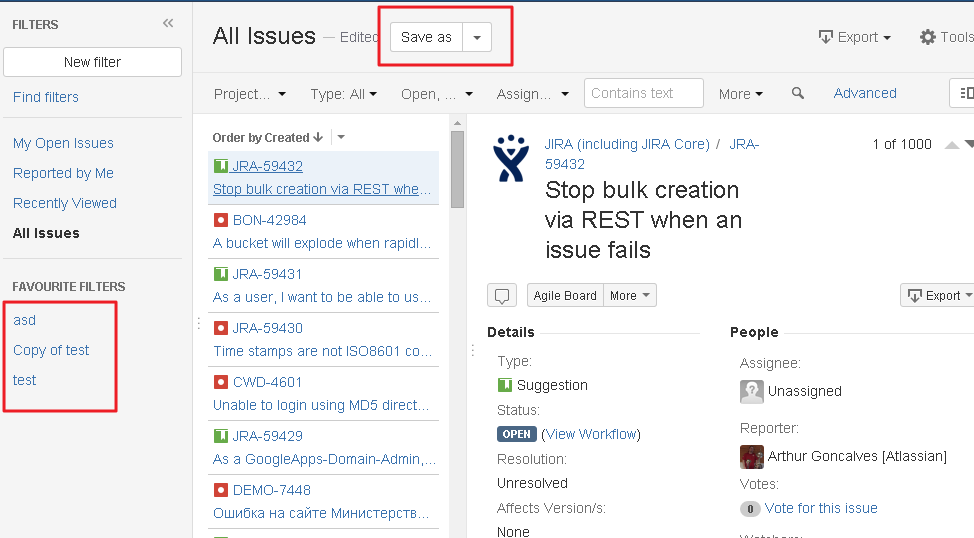Image resolution: width=974 pixels, height=538 pixels.
Task: Open the Tools gear menu
Action: tap(946, 37)
